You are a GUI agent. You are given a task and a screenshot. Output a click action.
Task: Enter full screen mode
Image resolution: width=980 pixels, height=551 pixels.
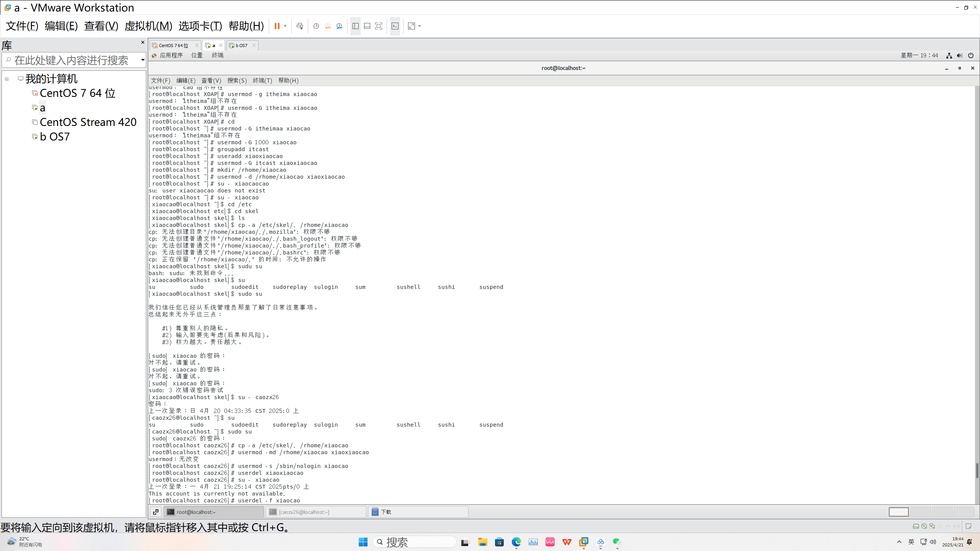[x=379, y=26]
